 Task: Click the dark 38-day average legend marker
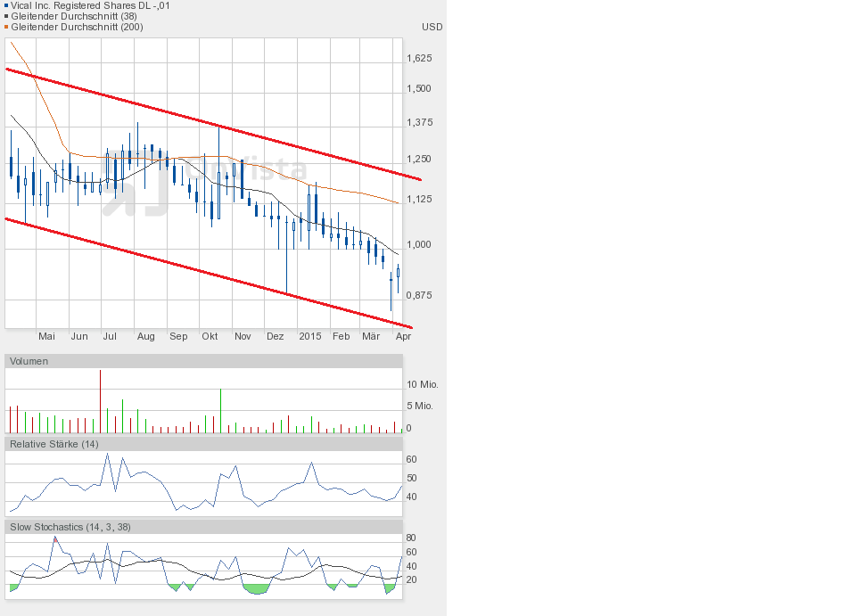click(x=6, y=16)
